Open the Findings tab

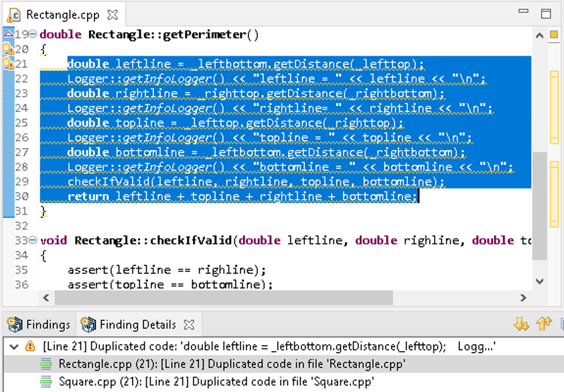pyautogui.click(x=39, y=324)
